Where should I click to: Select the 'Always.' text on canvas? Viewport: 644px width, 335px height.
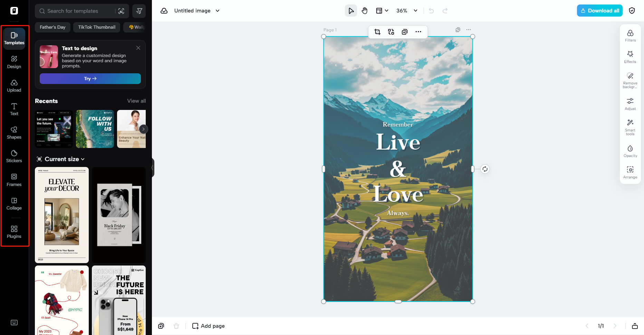(398, 213)
